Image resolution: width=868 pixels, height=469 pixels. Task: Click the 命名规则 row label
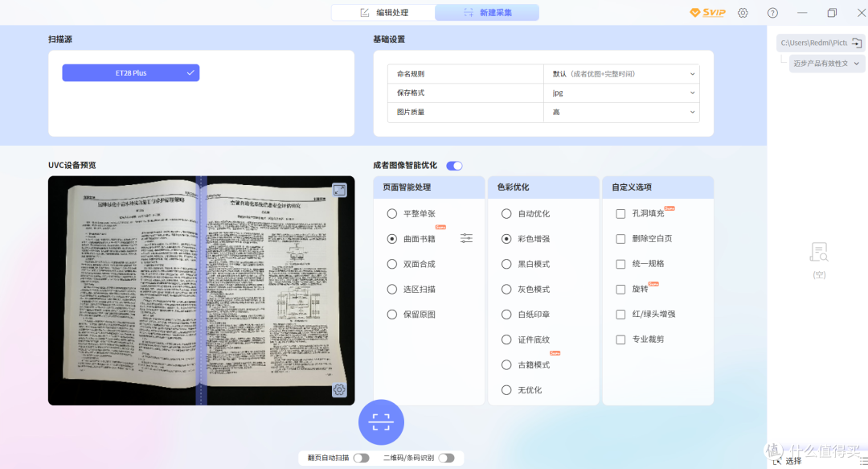tap(411, 74)
